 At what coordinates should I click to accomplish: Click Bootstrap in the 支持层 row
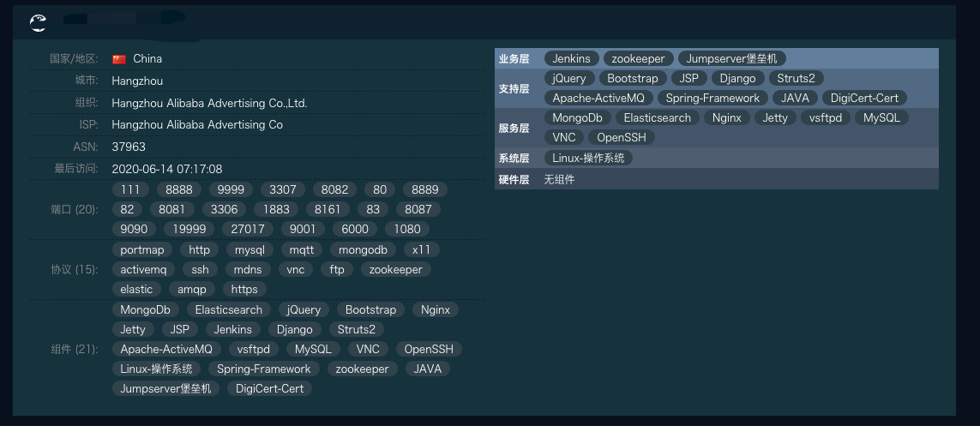click(633, 79)
